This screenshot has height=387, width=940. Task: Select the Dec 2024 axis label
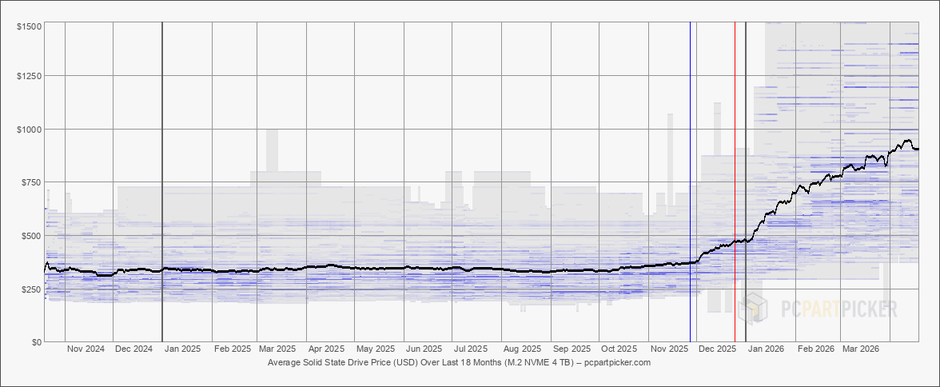pos(134,349)
